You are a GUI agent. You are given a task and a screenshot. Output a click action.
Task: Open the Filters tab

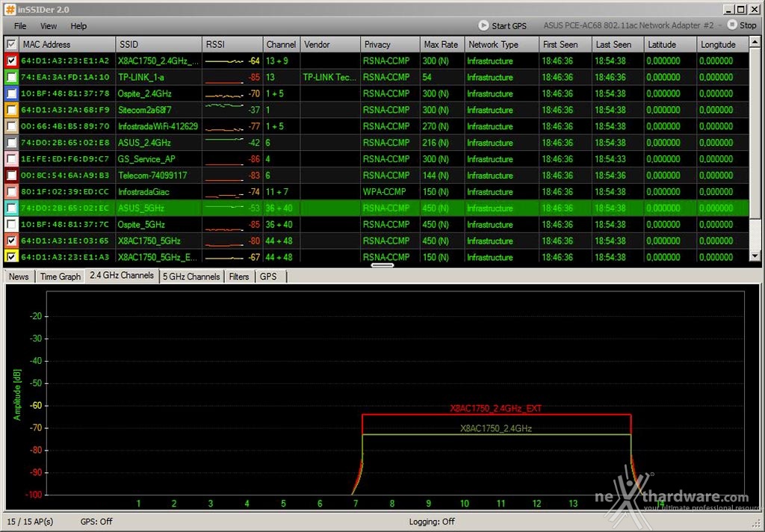pos(239,276)
